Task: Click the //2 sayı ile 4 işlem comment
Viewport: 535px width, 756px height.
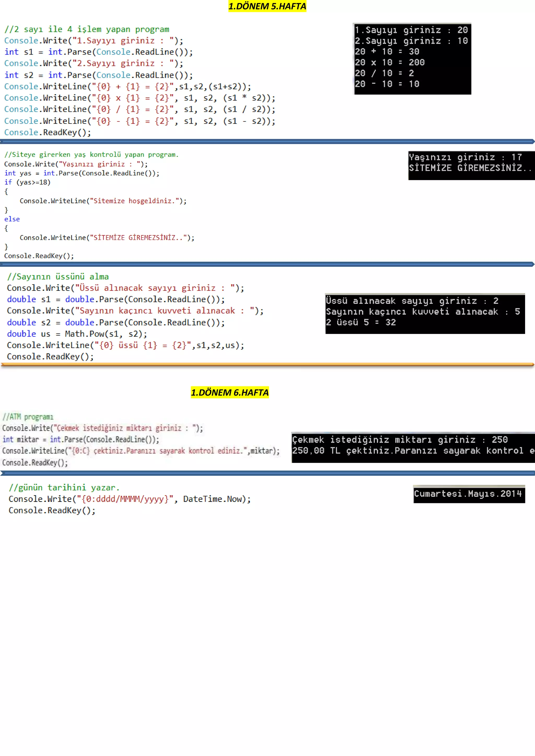Action: [87, 29]
